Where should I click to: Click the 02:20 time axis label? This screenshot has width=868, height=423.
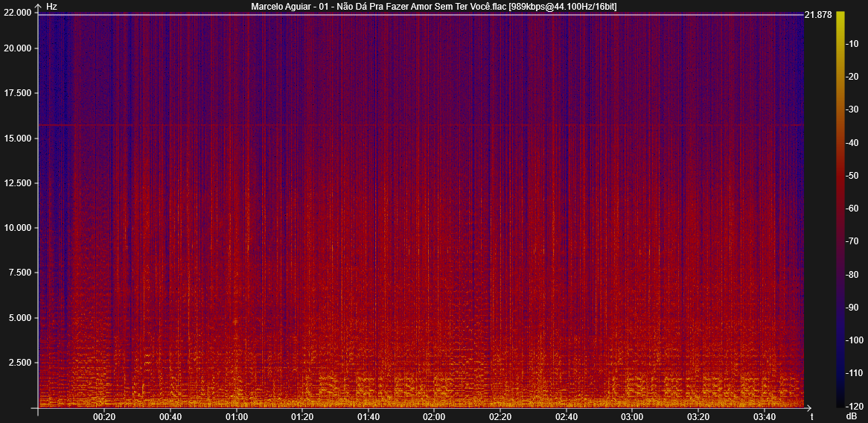tap(500, 416)
